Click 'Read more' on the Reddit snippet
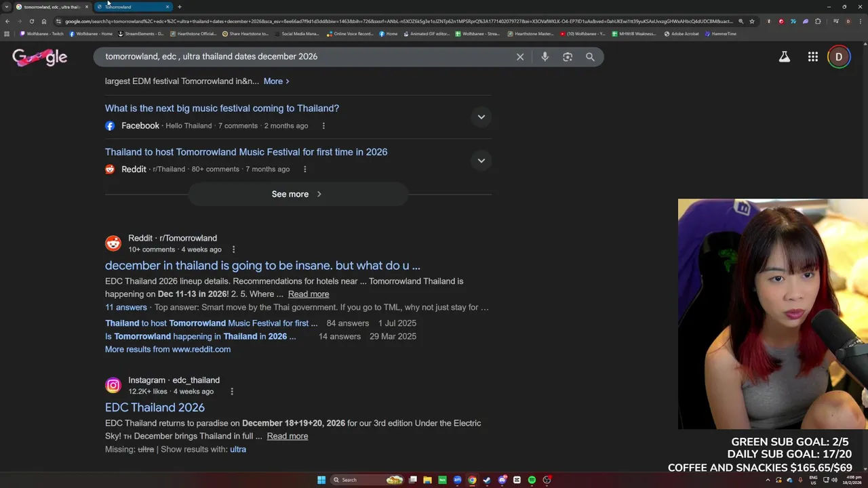This screenshot has width=868, height=488. pyautogui.click(x=309, y=294)
